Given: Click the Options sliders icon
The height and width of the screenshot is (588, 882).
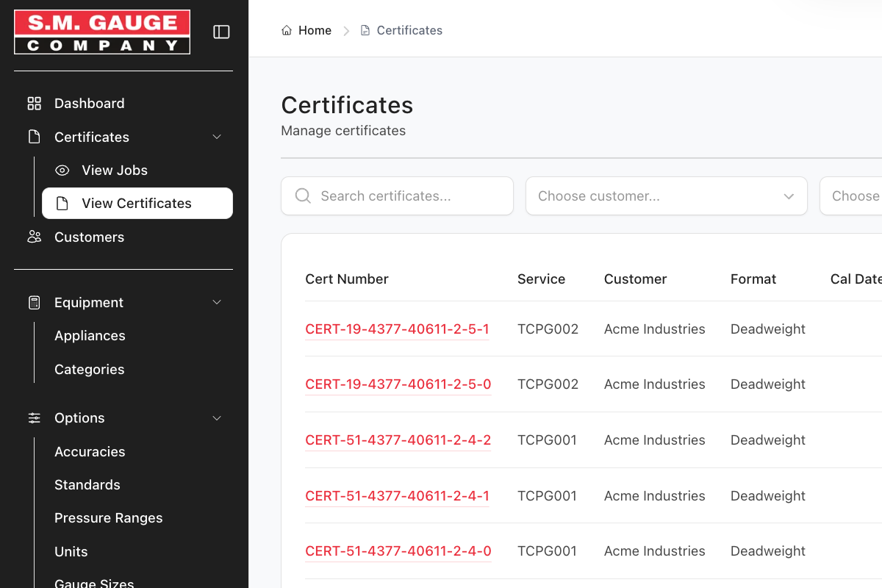Looking at the screenshot, I should 35,418.
